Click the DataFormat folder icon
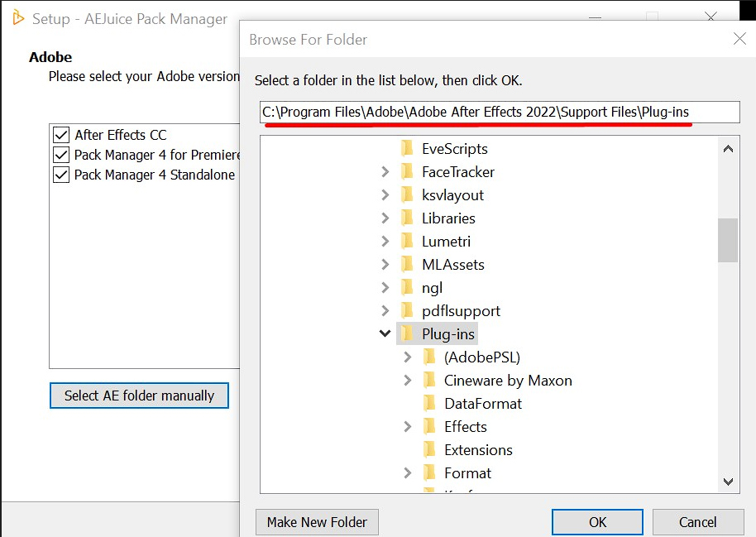The image size is (756, 537). [x=429, y=404]
